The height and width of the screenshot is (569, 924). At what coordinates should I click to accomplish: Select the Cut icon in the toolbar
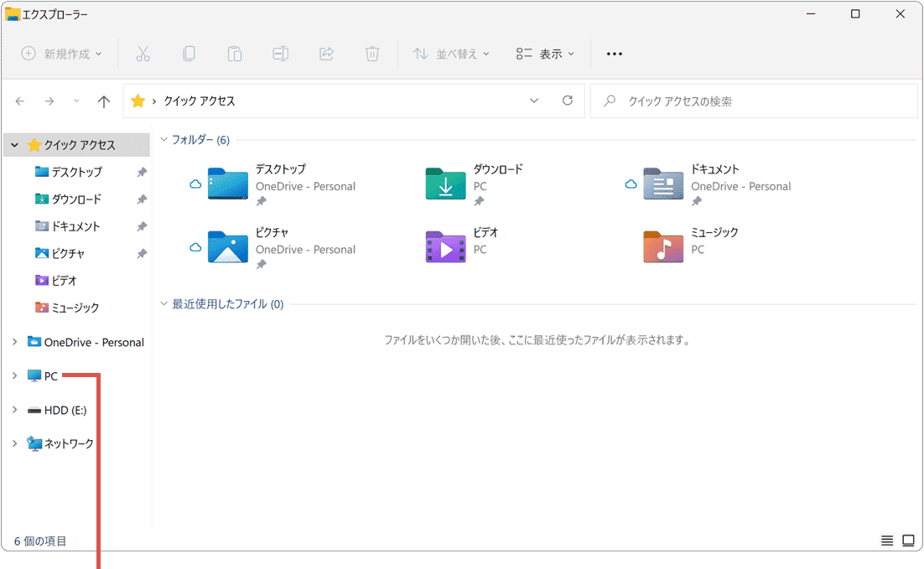[143, 54]
